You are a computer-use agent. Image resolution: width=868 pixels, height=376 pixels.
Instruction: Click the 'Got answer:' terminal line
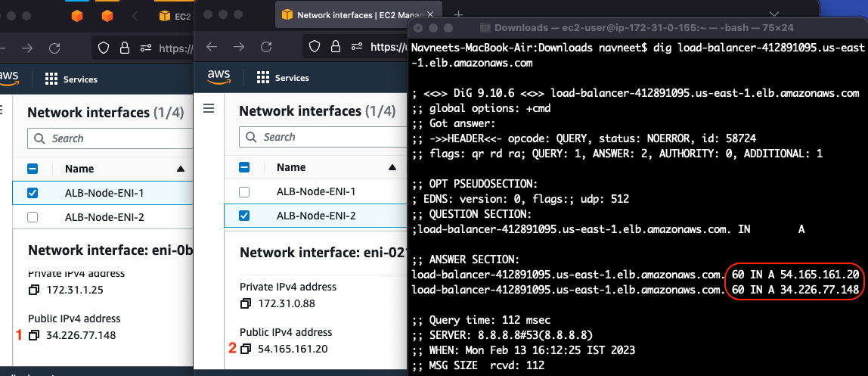point(454,123)
